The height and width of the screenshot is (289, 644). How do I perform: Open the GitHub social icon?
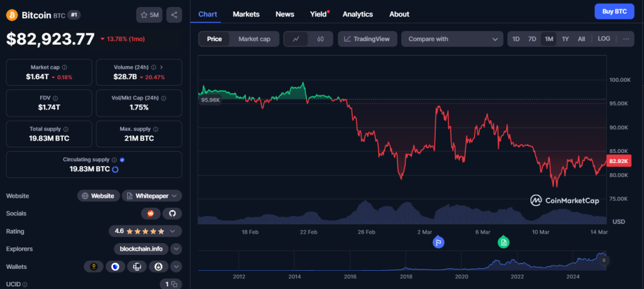[172, 213]
